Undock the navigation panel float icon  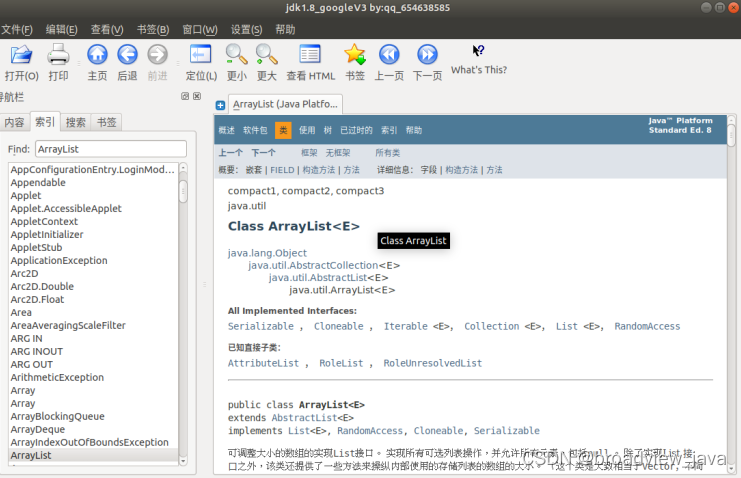(x=185, y=96)
